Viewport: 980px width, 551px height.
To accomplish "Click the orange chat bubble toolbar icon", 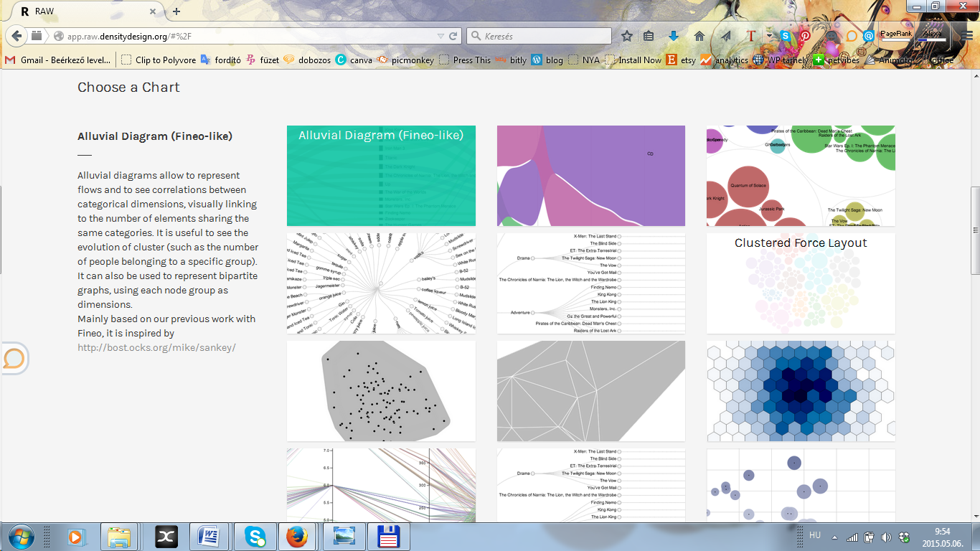I will tap(852, 36).
